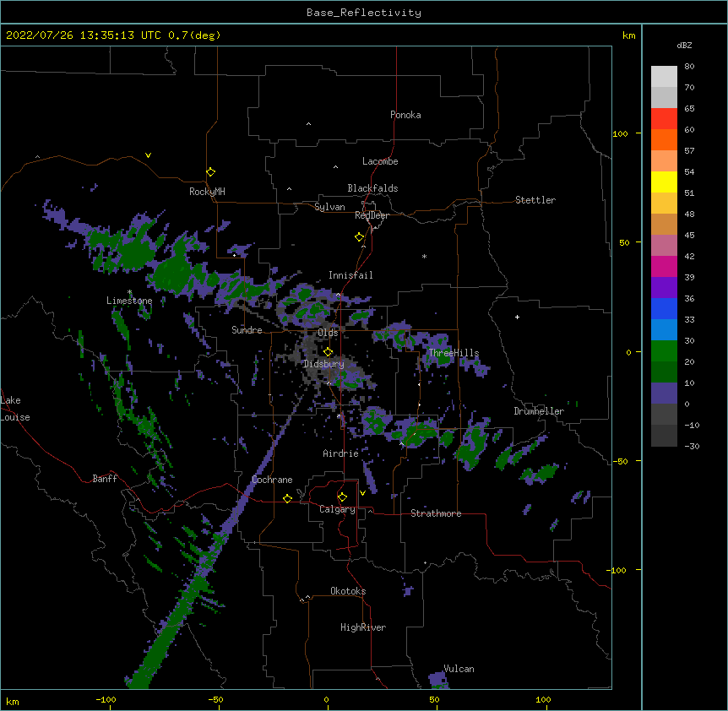Click the white asterisk marker east of Innisfail

pyautogui.click(x=424, y=257)
